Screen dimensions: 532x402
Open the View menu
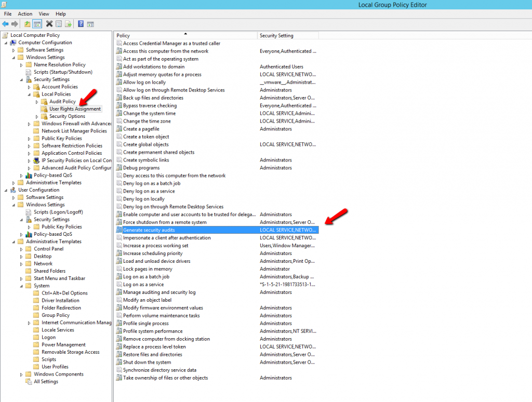coord(44,14)
